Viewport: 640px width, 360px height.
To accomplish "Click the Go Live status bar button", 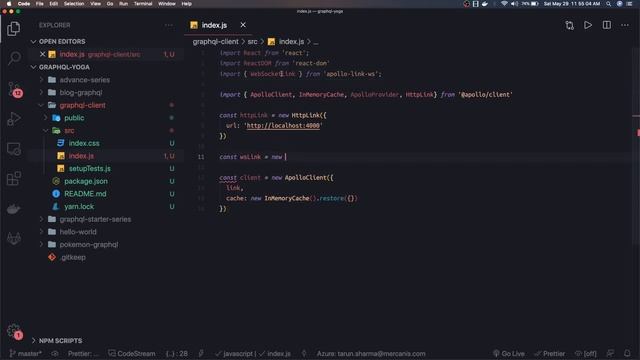I will coord(509,353).
